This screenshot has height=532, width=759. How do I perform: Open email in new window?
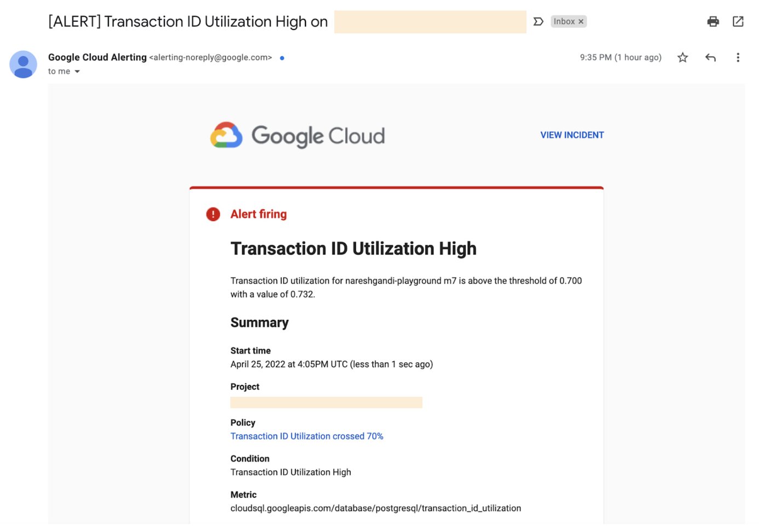point(738,21)
